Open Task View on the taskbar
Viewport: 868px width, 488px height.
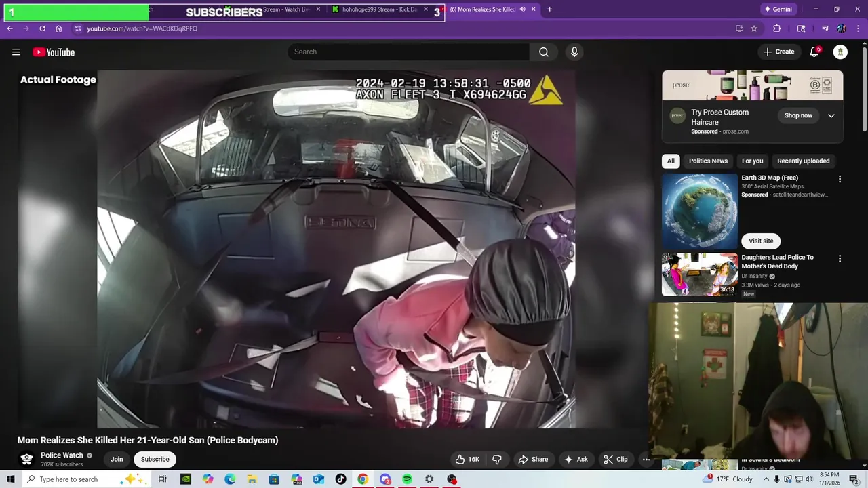163,479
